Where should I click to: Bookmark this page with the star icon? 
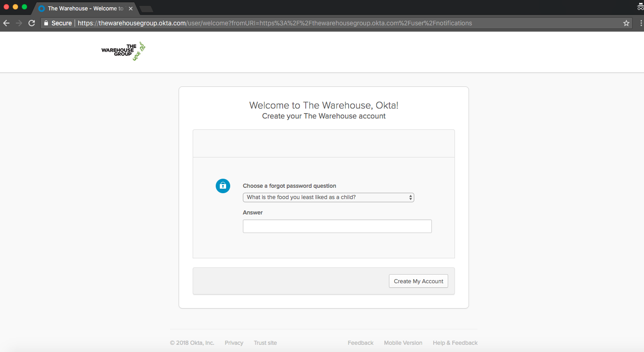[x=626, y=23]
